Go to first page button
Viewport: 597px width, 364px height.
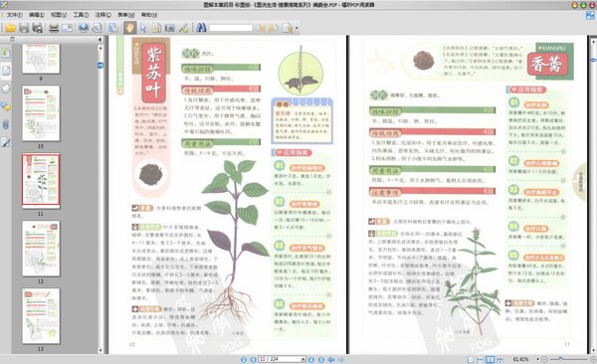tap(244, 359)
